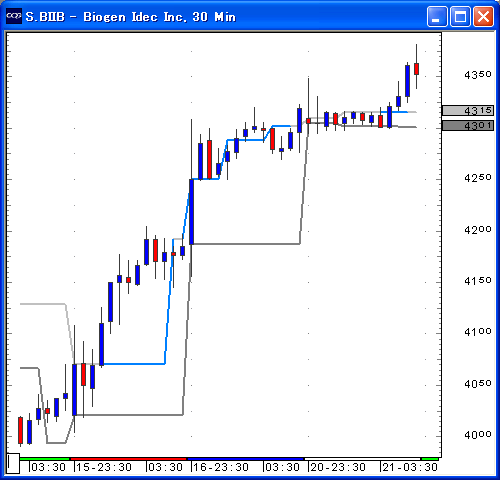
Task: Click the 4250 price axis label
Action: tap(478, 178)
